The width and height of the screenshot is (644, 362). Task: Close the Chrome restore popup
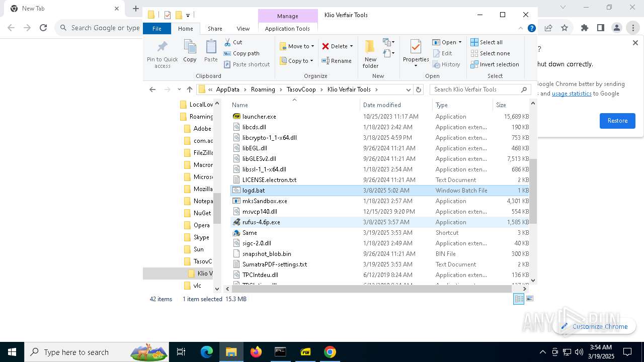click(x=635, y=43)
